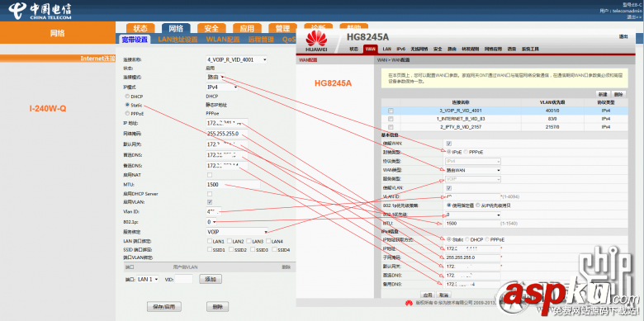Open the 系统工具 tab in HG8245A page
This screenshot has height=321, width=644.
(x=530, y=49)
